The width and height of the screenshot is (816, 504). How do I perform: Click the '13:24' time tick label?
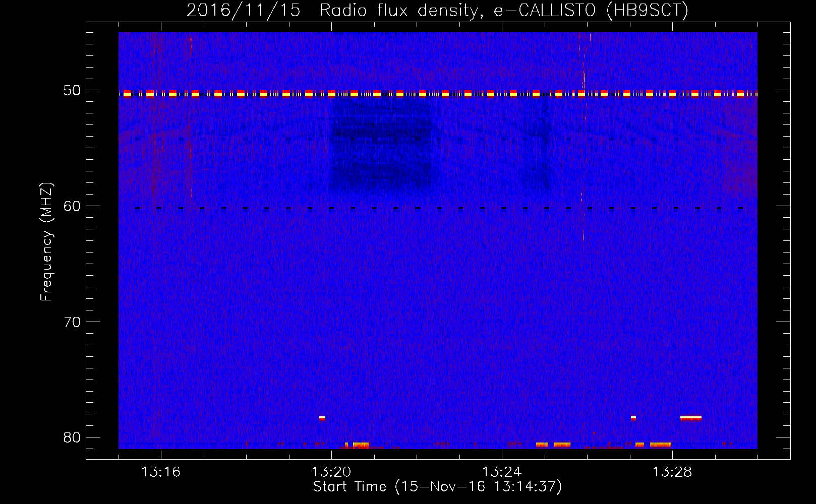pyautogui.click(x=502, y=472)
